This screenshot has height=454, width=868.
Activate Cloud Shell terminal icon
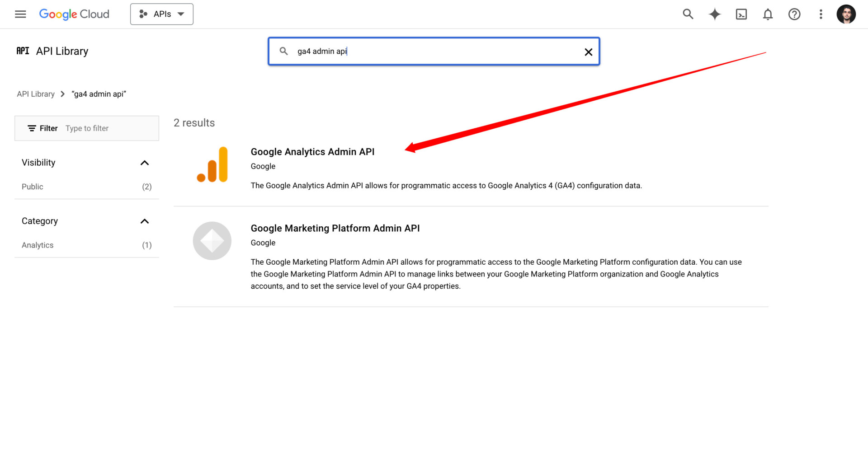[741, 14]
